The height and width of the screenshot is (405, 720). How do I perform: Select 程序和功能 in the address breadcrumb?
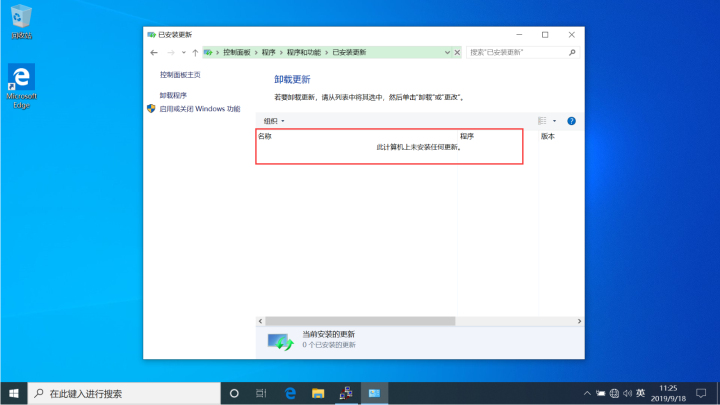click(304, 52)
